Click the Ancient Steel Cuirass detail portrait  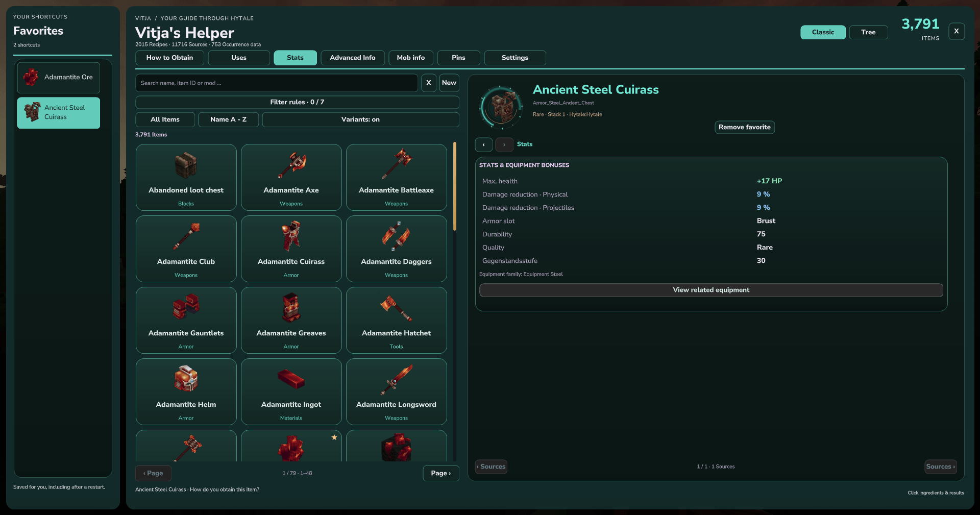pyautogui.click(x=501, y=107)
